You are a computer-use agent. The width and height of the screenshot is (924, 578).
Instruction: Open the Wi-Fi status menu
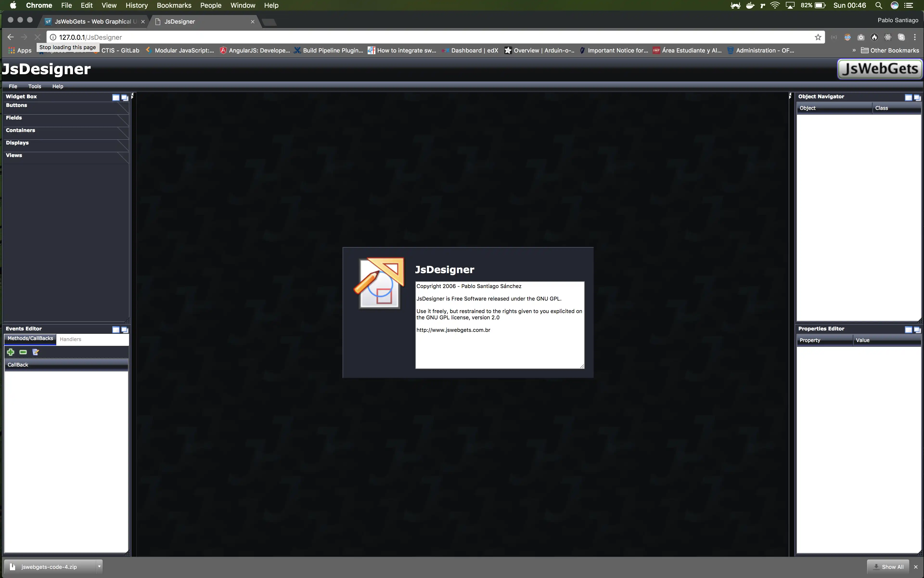[775, 5]
